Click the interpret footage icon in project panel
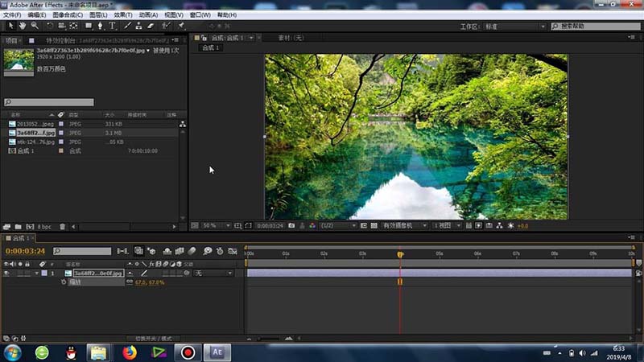This screenshot has width=644, height=362. [x=6, y=227]
